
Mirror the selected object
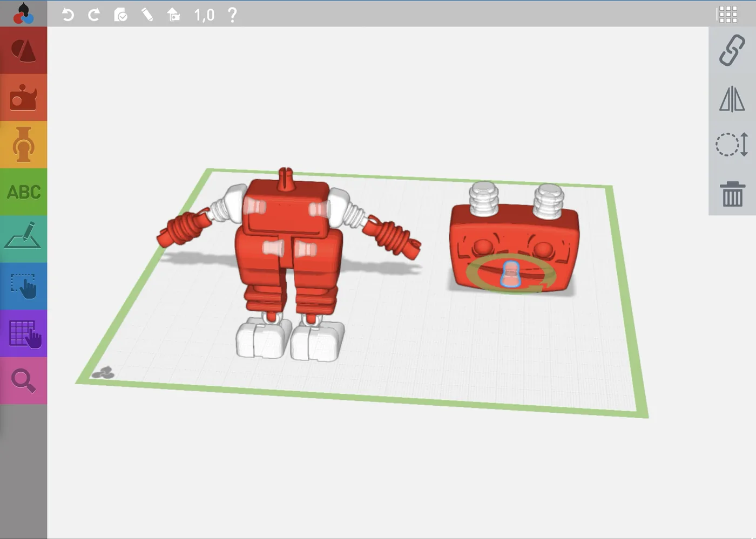pyautogui.click(x=732, y=99)
